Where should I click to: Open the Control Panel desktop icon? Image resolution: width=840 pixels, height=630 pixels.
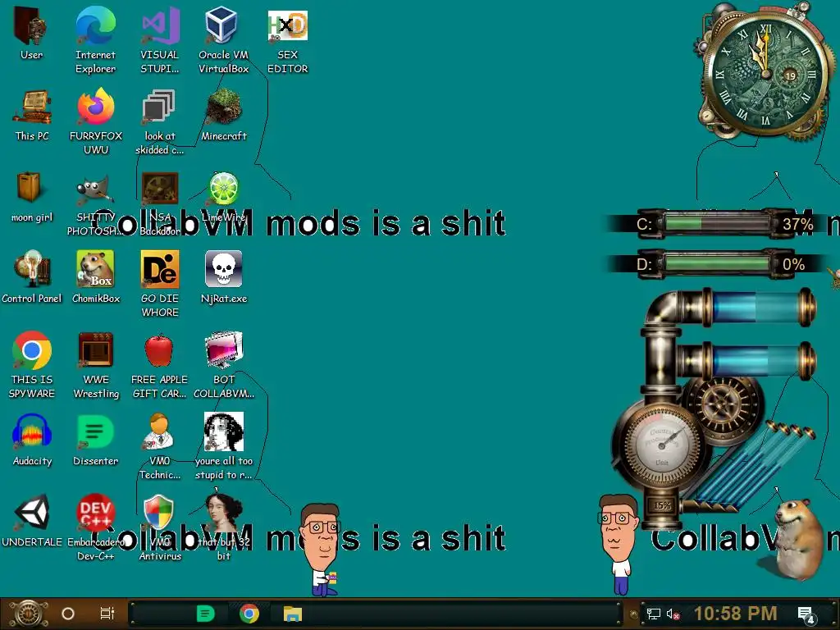(32, 277)
